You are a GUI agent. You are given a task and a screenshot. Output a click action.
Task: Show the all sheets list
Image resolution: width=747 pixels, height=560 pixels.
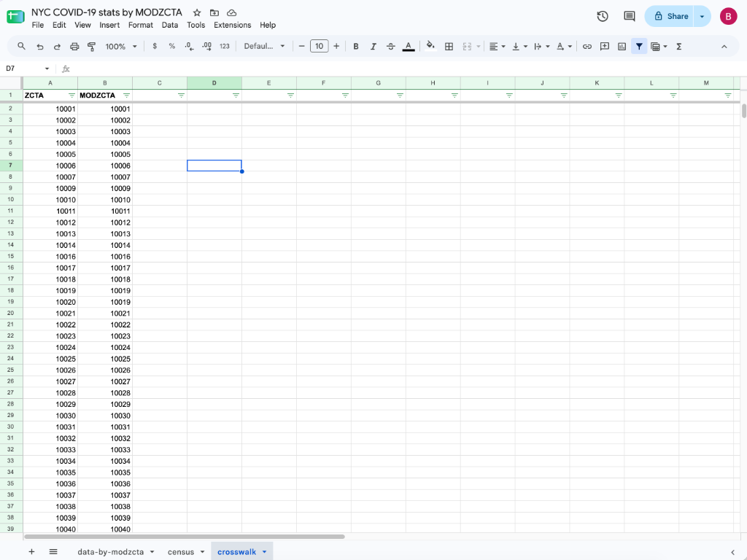53,551
